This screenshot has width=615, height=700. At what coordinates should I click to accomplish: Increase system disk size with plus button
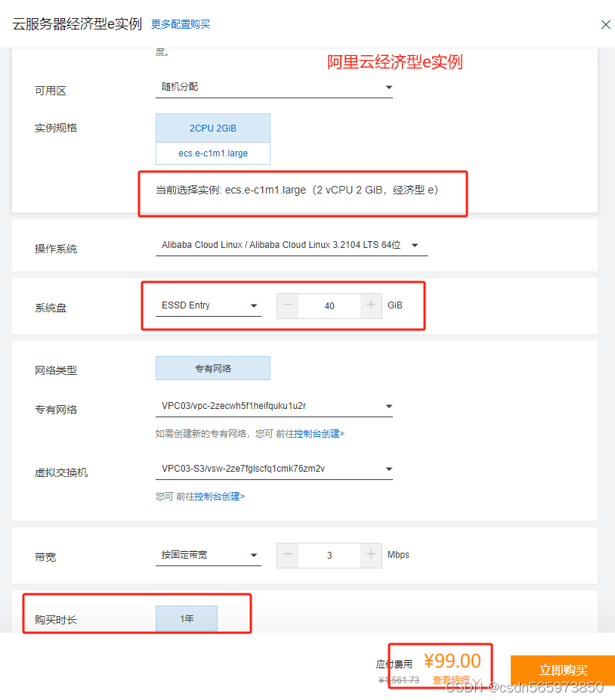(x=371, y=306)
